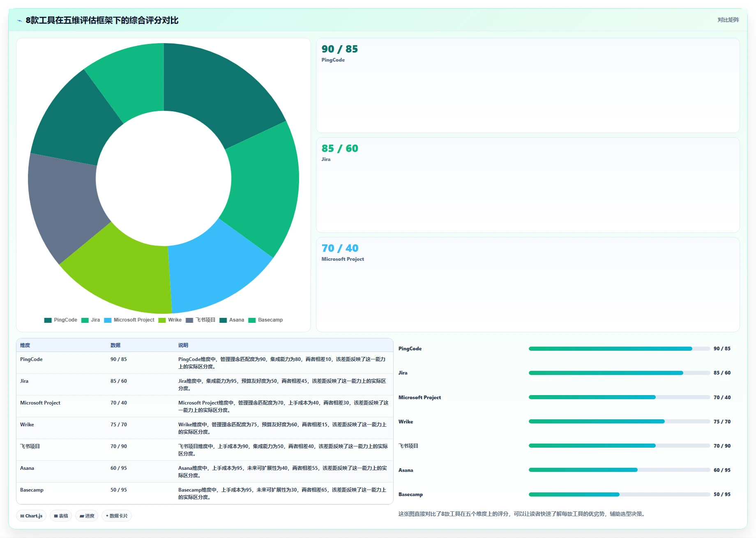Click the Basecamp label in progress list
756x538 pixels.
click(x=410, y=494)
